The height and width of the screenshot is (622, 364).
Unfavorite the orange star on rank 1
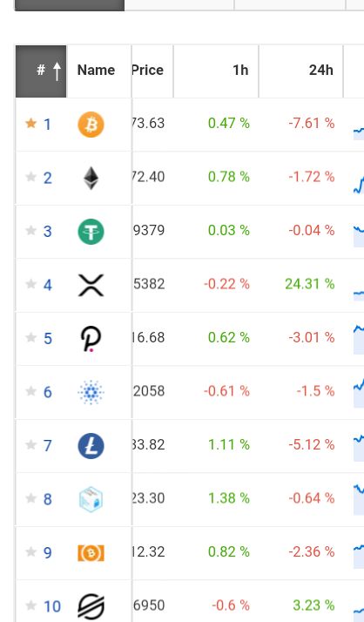pyautogui.click(x=31, y=124)
